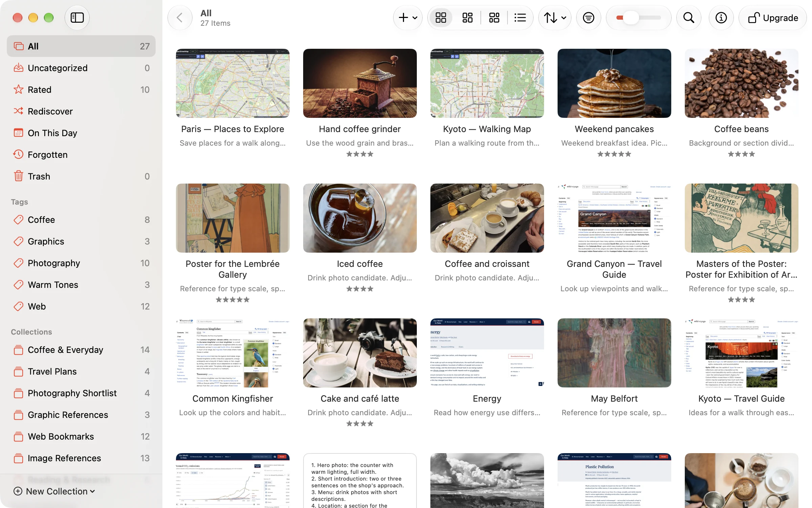Show the info inspector icon

721,18
